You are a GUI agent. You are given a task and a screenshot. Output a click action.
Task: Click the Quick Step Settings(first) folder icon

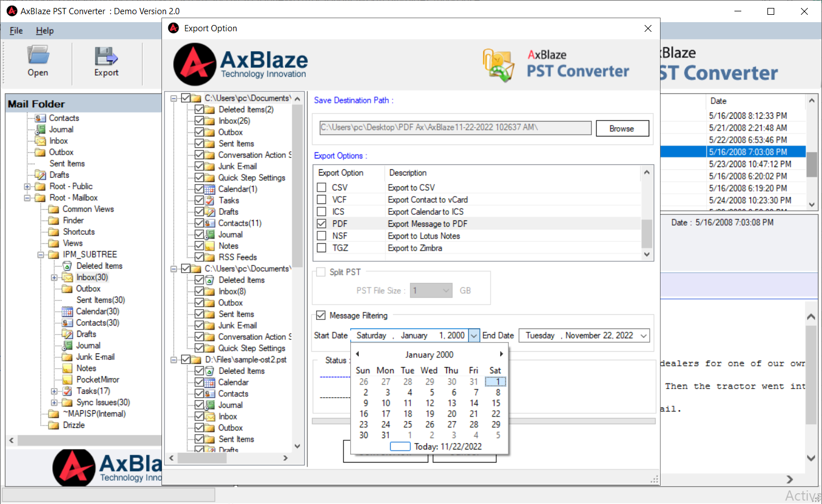[x=210, y=178]
